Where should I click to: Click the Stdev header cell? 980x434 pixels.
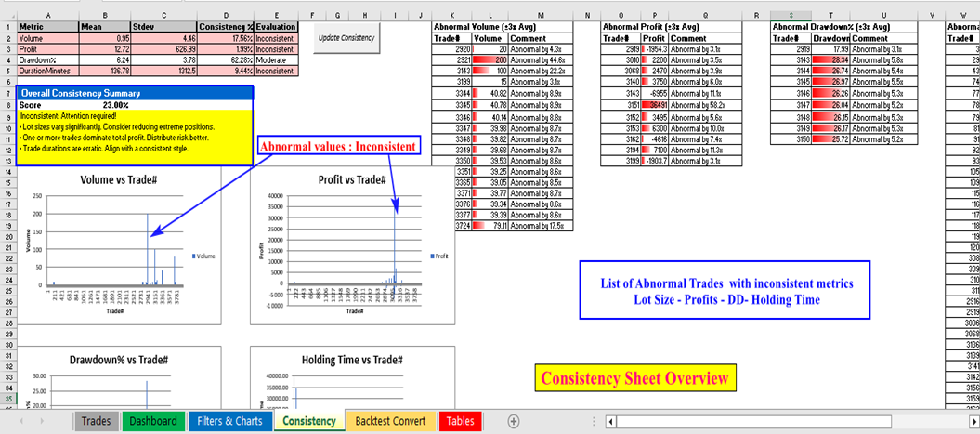tap(163, 27)
